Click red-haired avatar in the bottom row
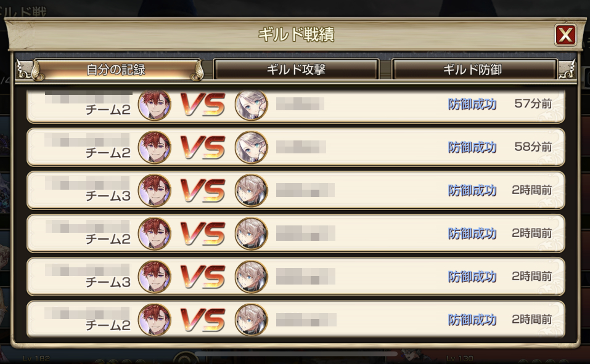This screenshot has width=590, height=364. [x=154, y=320]
